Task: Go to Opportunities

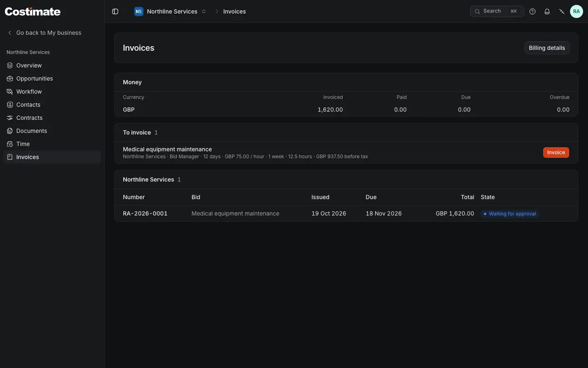Action: click(x=52, y=79)
